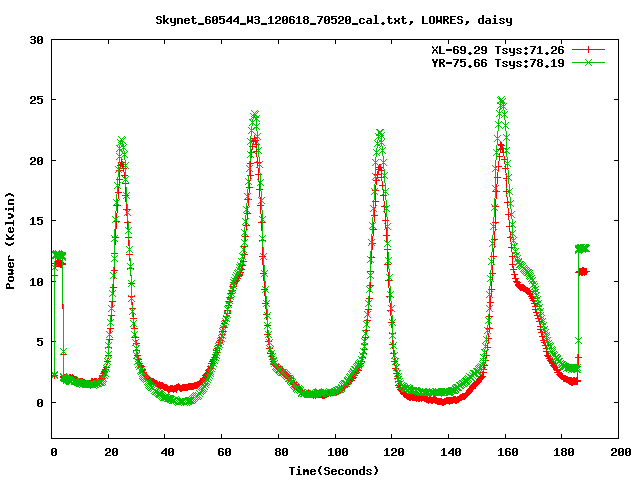Click the y-axis tick label '30'
The image size is (640, 480).
click(x=37, y=40)
